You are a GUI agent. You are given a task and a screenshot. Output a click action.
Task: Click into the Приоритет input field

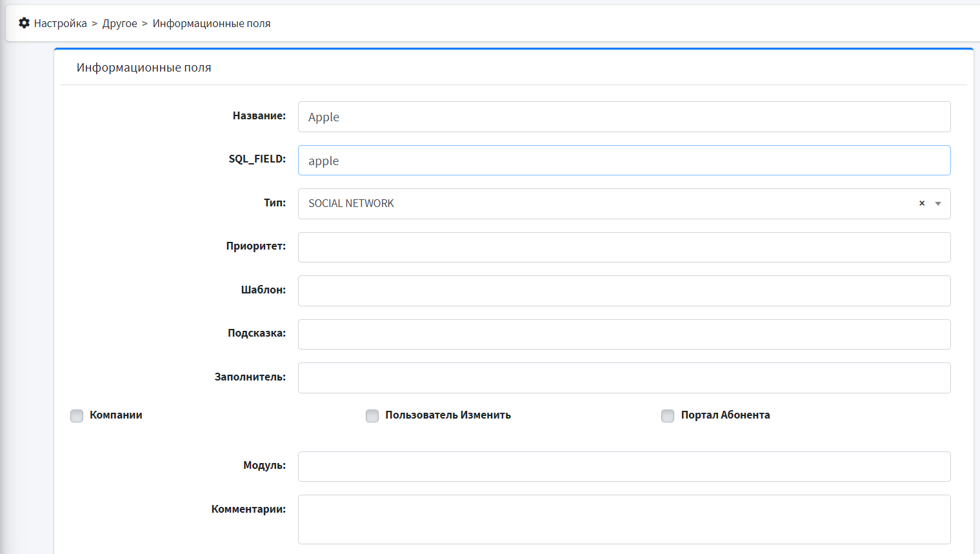pos(624,248)
